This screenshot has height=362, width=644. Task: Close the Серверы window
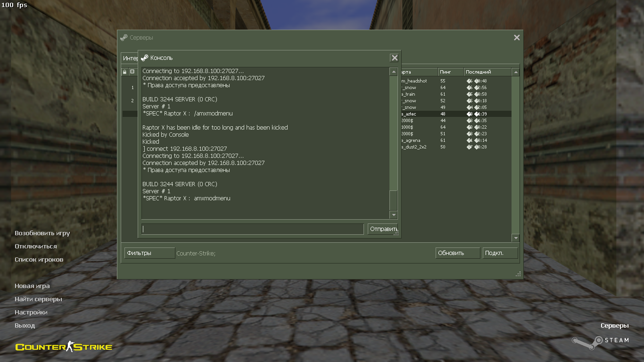[517, 38]
